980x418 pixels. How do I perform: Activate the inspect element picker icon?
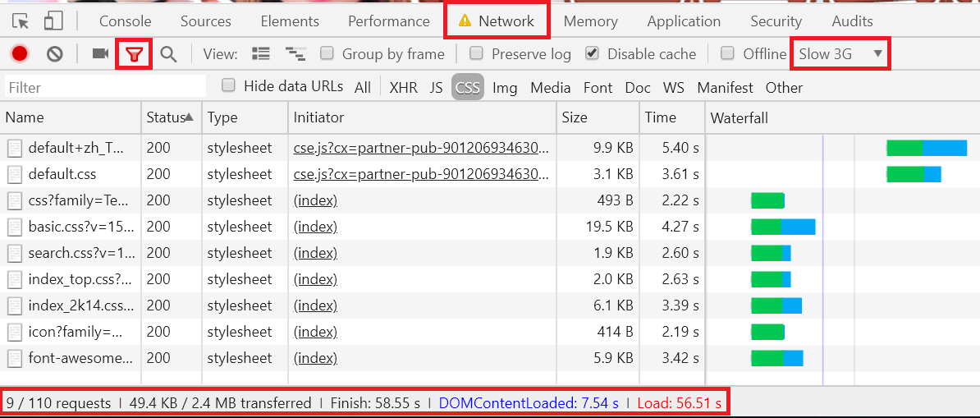21,21
